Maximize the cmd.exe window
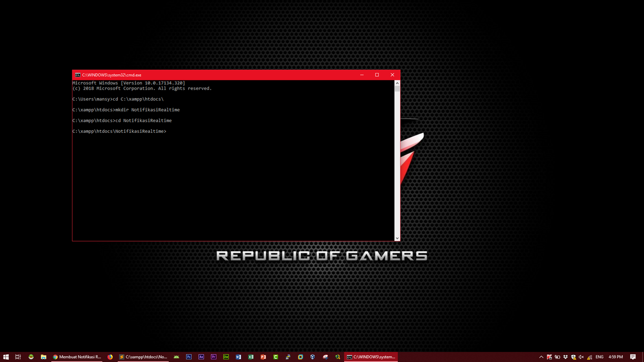The width and height of the screenshot is (644, 362). 377,75
